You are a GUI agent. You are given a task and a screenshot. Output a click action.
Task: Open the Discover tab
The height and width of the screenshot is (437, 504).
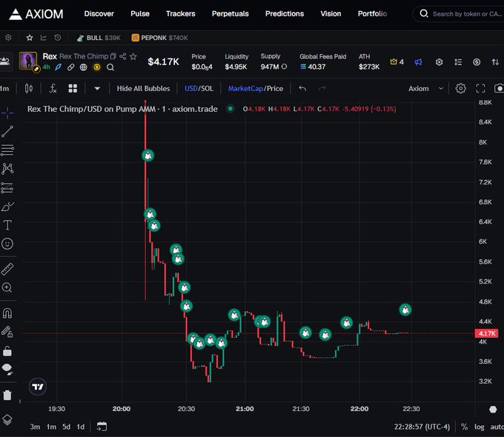[x=99, y=14]
